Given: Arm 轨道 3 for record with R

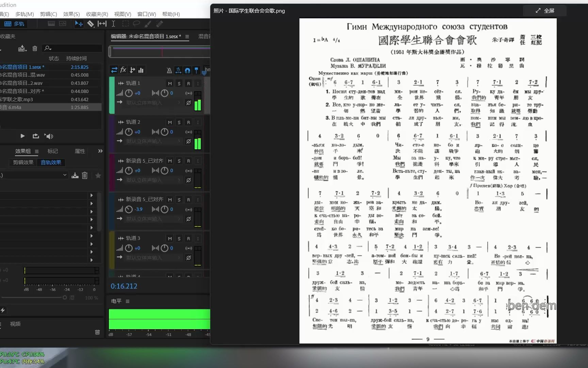Looking at the screenshot, I should (x=189, y=239).
